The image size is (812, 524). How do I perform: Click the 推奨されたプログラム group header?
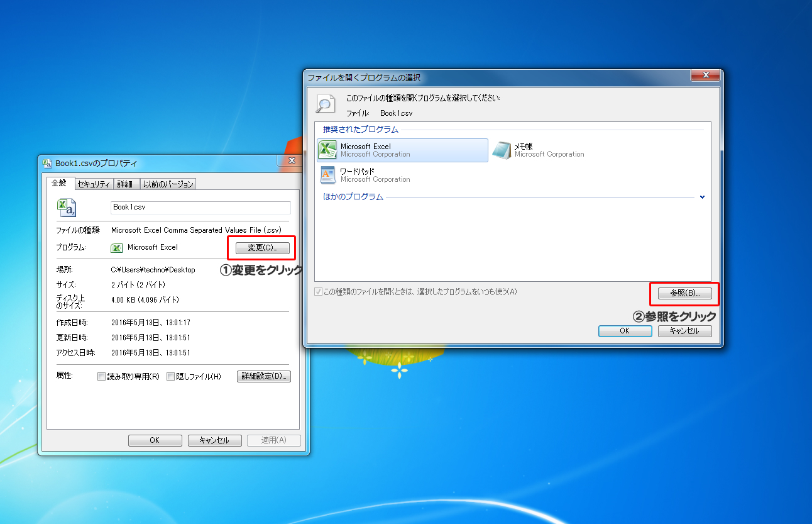[361, 130]
